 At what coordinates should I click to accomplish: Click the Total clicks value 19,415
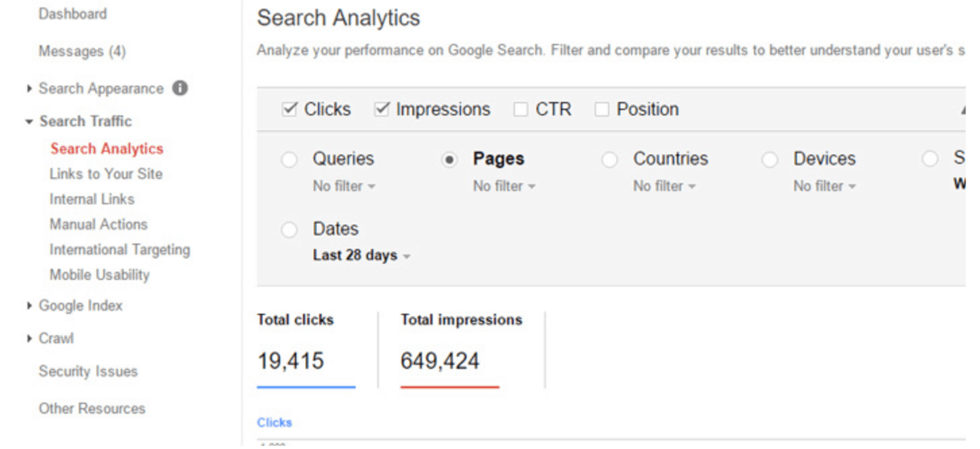click(290, 361)
